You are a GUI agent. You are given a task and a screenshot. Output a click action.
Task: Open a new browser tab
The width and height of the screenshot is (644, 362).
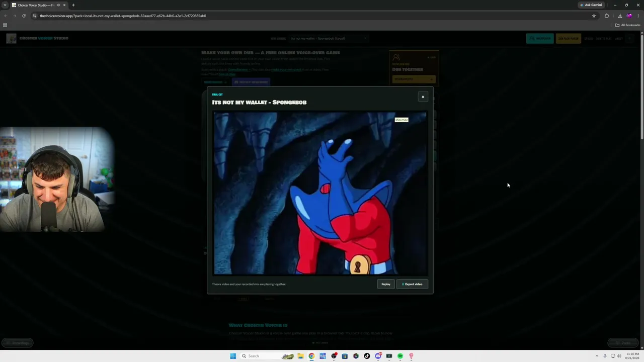pos(73,5)
